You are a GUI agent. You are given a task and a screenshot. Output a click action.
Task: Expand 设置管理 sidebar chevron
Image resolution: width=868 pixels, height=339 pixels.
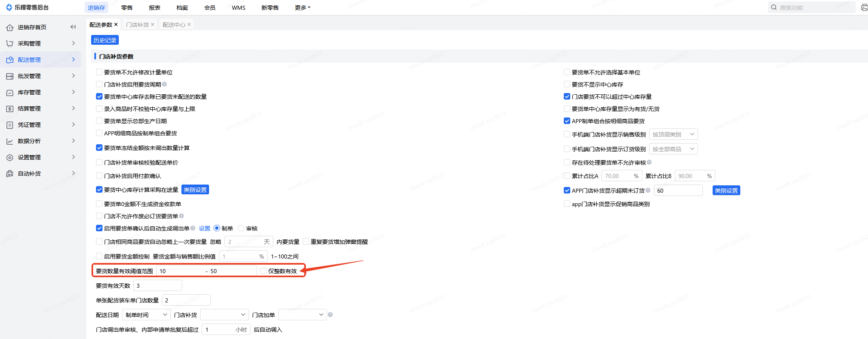[74, 157]
